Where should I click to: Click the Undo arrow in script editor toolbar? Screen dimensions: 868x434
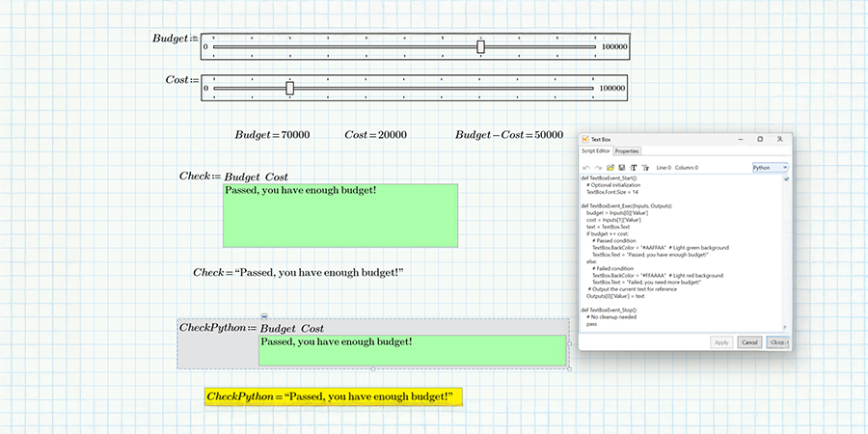585,167
